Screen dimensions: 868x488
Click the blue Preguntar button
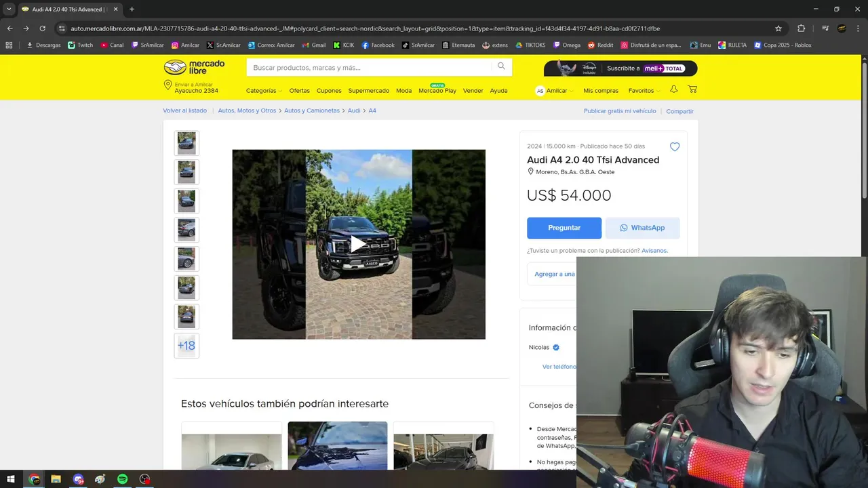tap(564, 228)
